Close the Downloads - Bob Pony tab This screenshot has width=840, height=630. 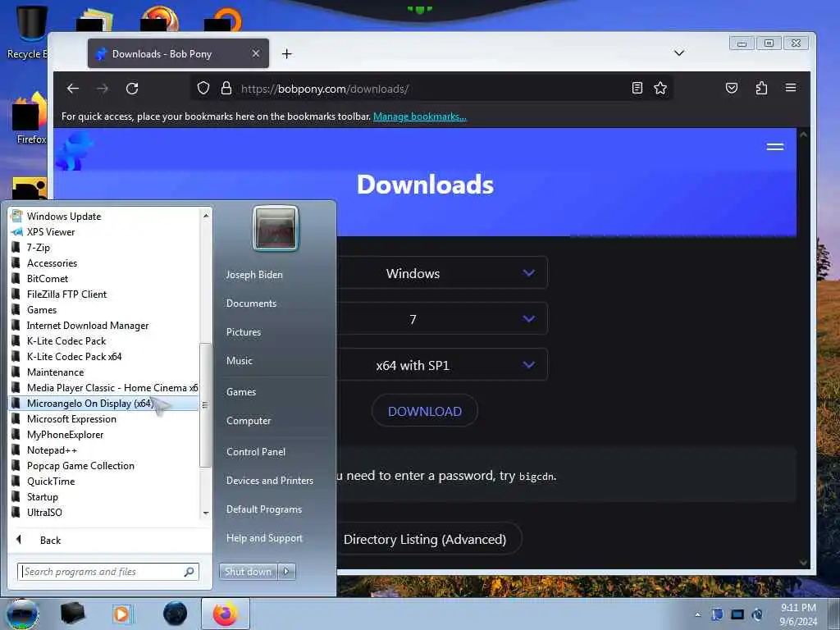256,53
